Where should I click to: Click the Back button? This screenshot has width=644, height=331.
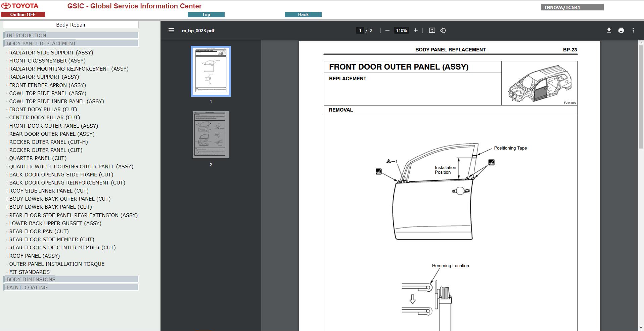coord(303,14)
